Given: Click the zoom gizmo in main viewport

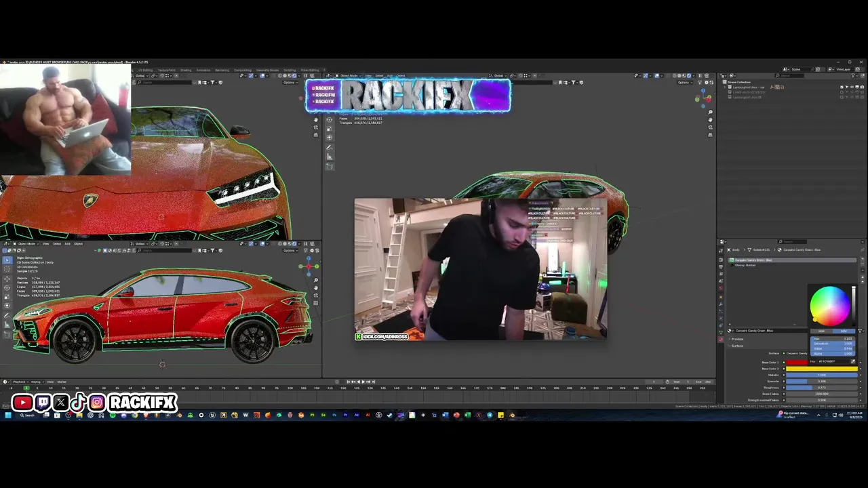Looking at the screenshot, I should [x=710, y=112].
